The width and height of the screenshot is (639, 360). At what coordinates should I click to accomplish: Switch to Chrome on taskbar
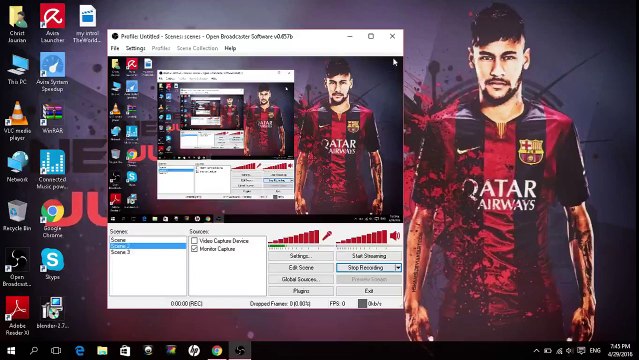coord(217,351)
